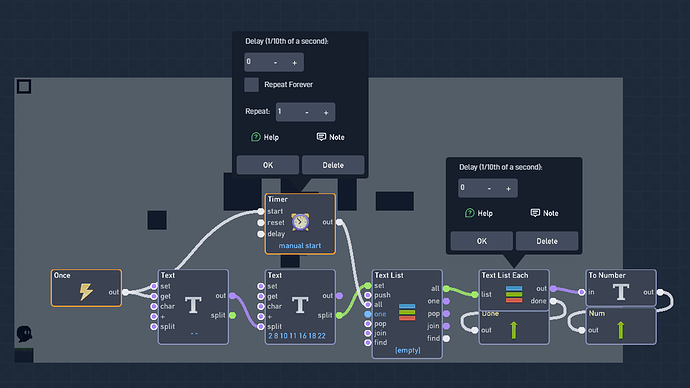Decrease the Repeat count with minus
The height and width of the screenshot is (388, 690).
tap(307, 113)
